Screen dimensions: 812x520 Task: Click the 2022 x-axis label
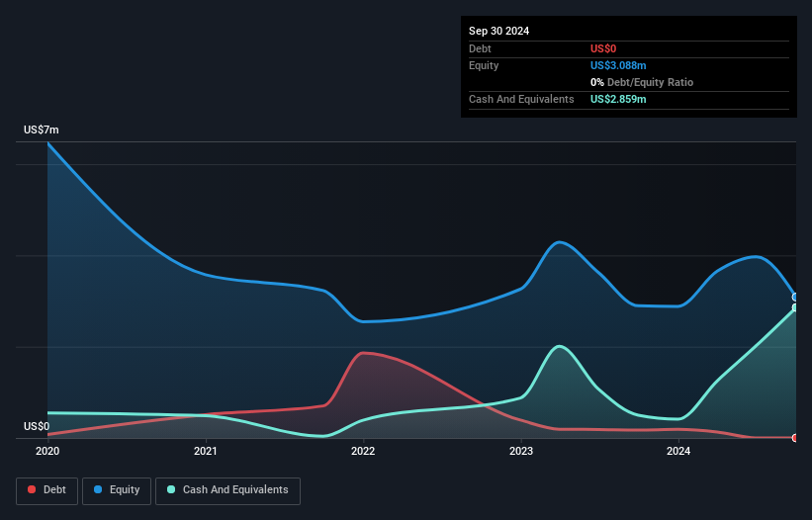(363, 451)
